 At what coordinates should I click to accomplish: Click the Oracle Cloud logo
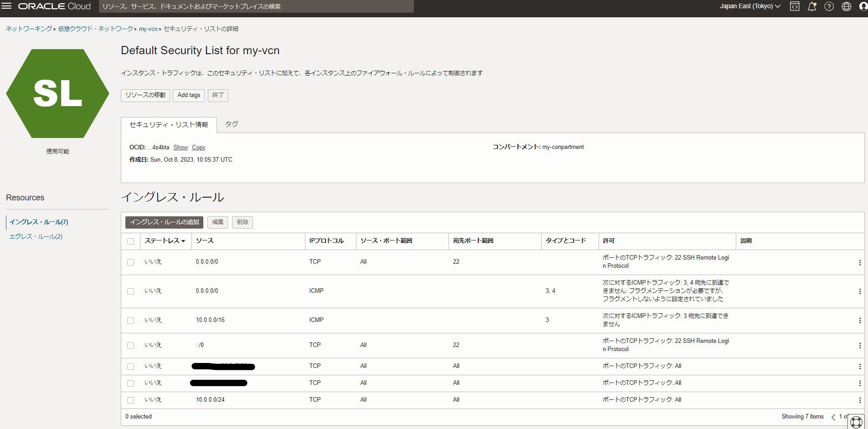(x=54, y=6)
